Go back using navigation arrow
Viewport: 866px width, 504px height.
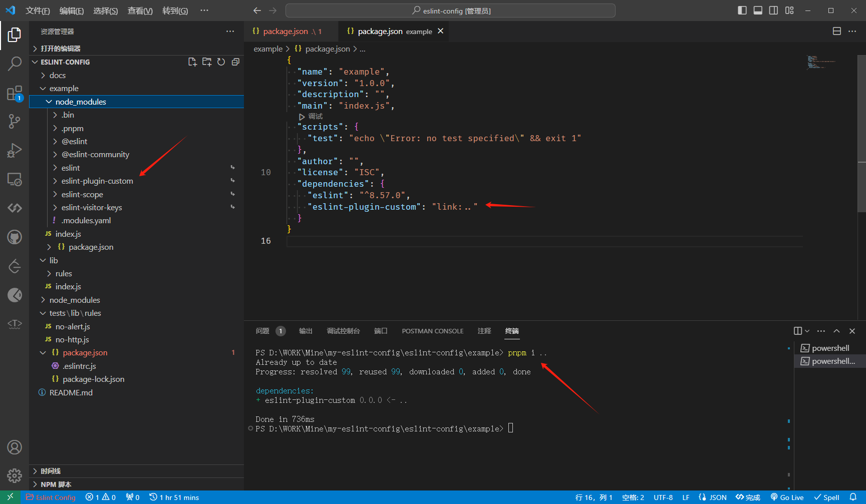[257, 11]
